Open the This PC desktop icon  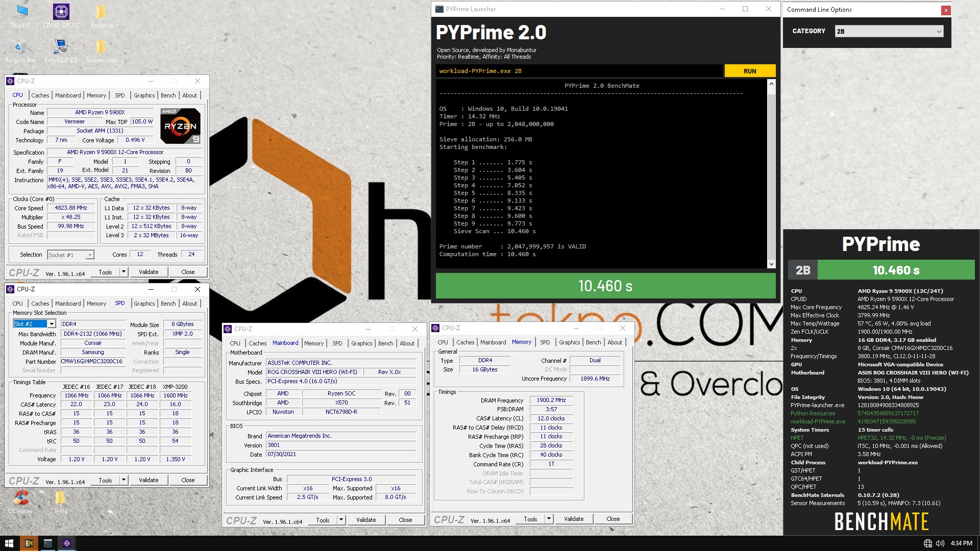click(20, 16)
